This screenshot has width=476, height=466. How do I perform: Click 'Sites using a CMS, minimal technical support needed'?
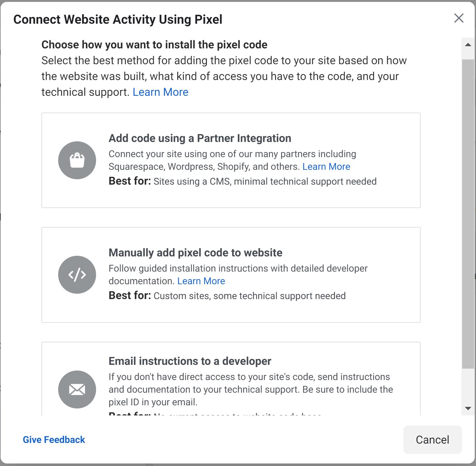(x=265, y=181)
